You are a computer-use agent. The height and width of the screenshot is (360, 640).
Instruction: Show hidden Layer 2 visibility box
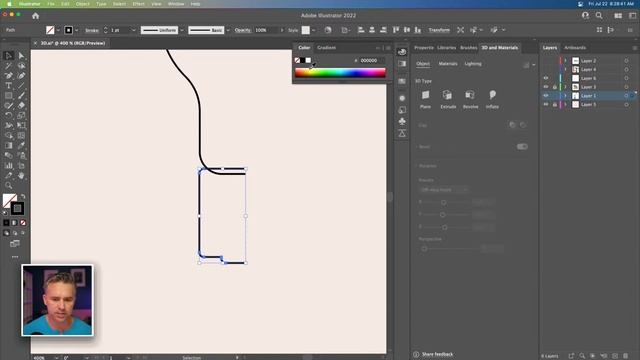coord(546,60)
